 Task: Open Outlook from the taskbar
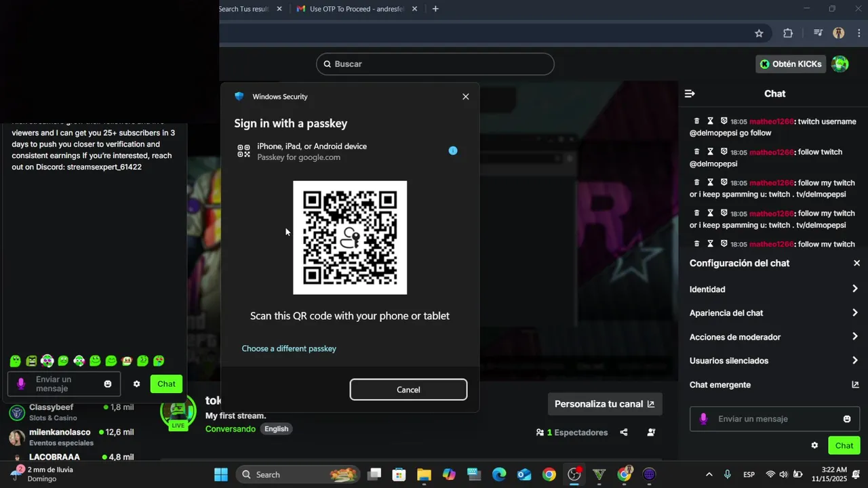click(x=524, y=474)
